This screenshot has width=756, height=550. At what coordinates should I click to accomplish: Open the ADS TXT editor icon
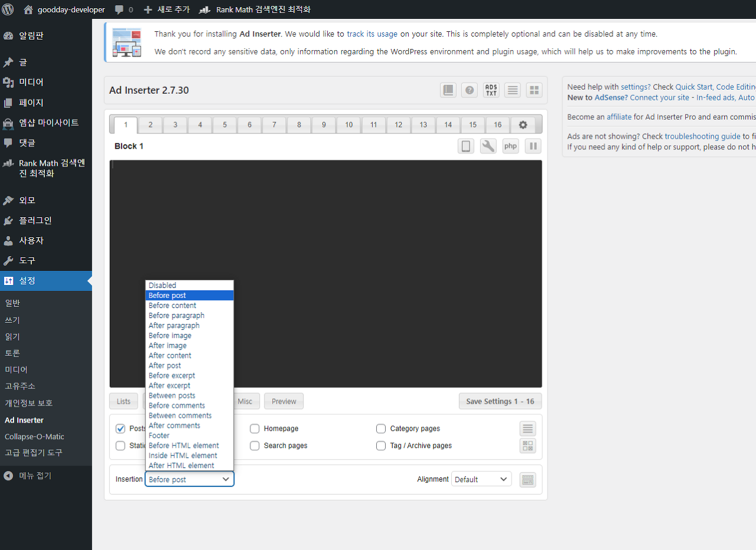[491, 90]
